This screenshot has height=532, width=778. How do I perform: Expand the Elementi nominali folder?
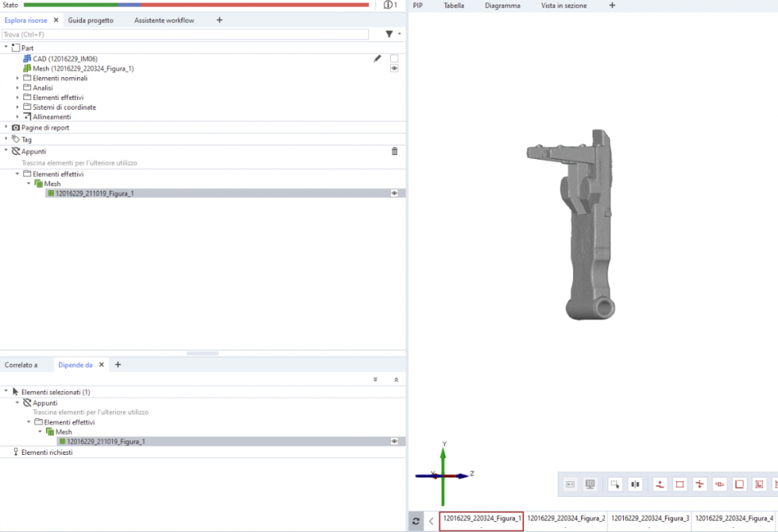point(18,78)
